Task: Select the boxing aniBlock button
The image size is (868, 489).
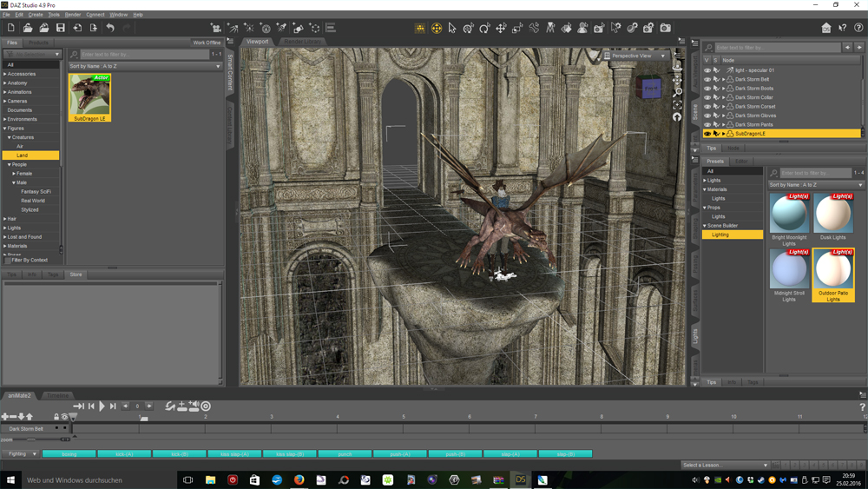Action: (x=69, y=453)
